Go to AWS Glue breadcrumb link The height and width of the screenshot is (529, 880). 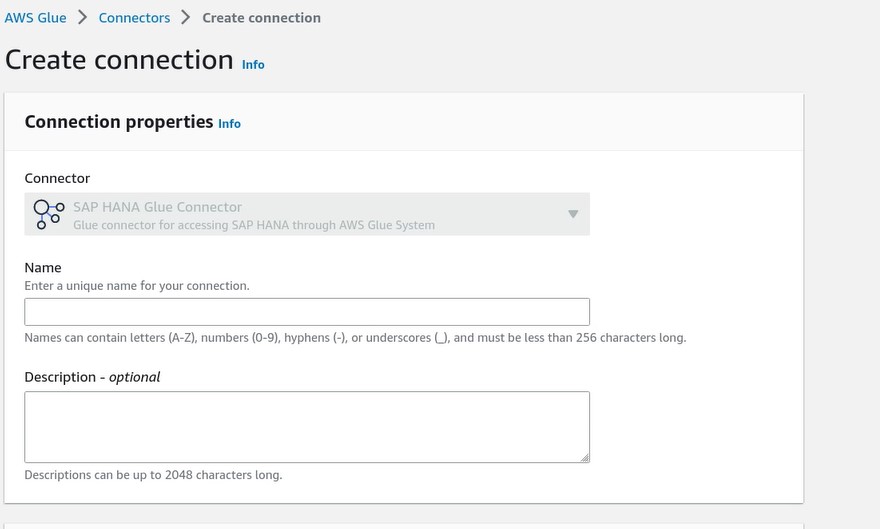point(35,18)
